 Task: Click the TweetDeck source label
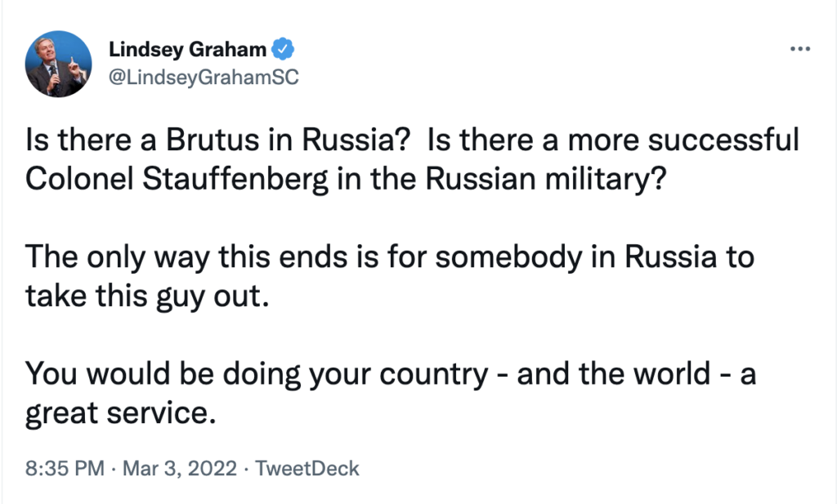[307, 469]
